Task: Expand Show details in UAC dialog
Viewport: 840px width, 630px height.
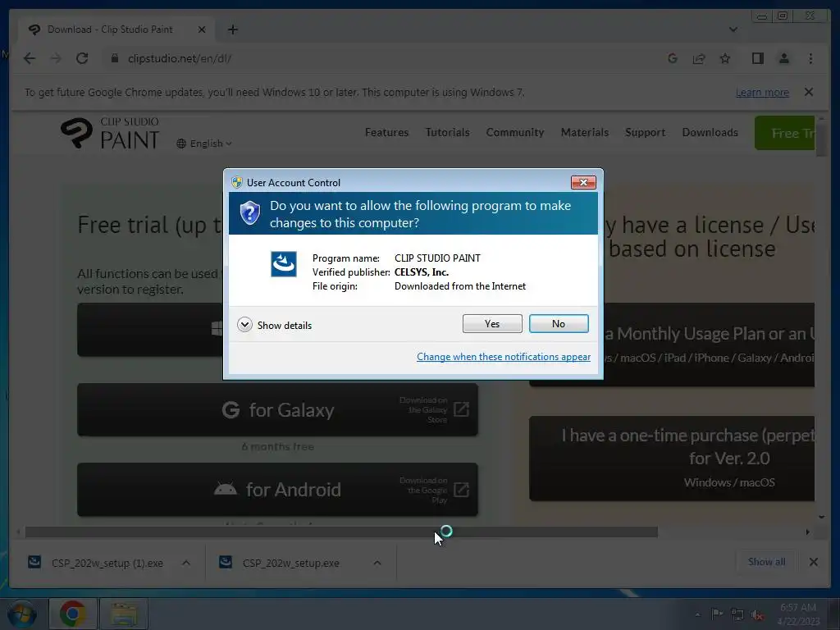Action: tap(274, 325)
